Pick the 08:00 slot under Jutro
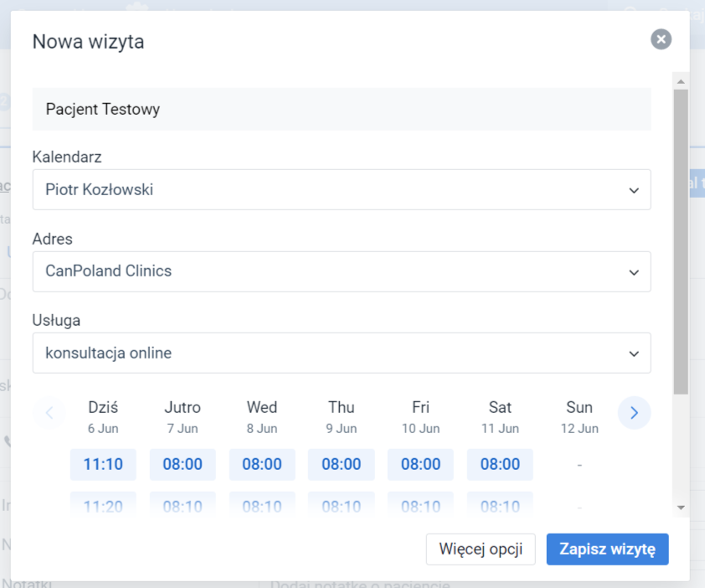Viewport: 705px width, 588px height. pos(182,463)
